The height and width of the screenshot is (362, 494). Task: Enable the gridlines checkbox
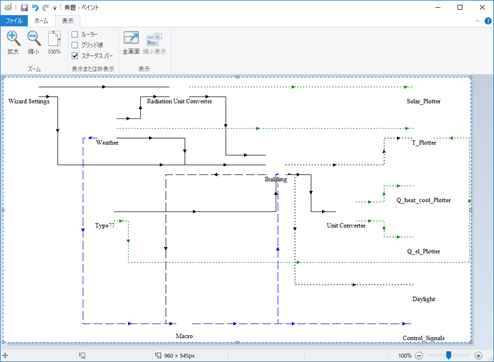[x=75, y=45]
